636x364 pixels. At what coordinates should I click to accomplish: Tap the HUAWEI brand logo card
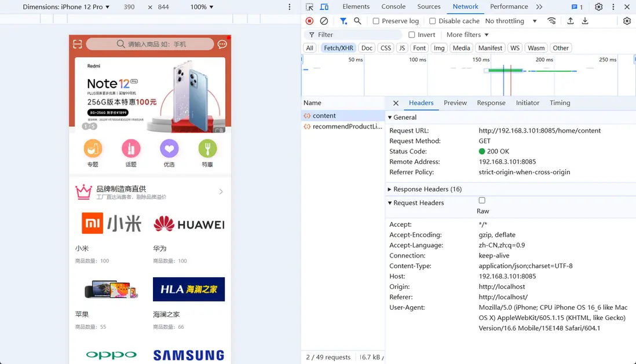(189, 224)
